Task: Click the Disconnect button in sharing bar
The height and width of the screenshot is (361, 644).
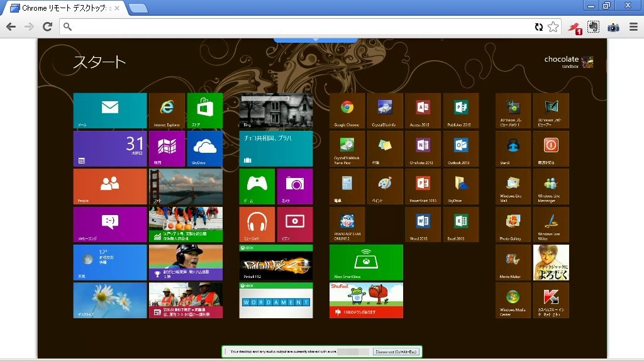Action: pyautogui.click(x=396, y=352)
